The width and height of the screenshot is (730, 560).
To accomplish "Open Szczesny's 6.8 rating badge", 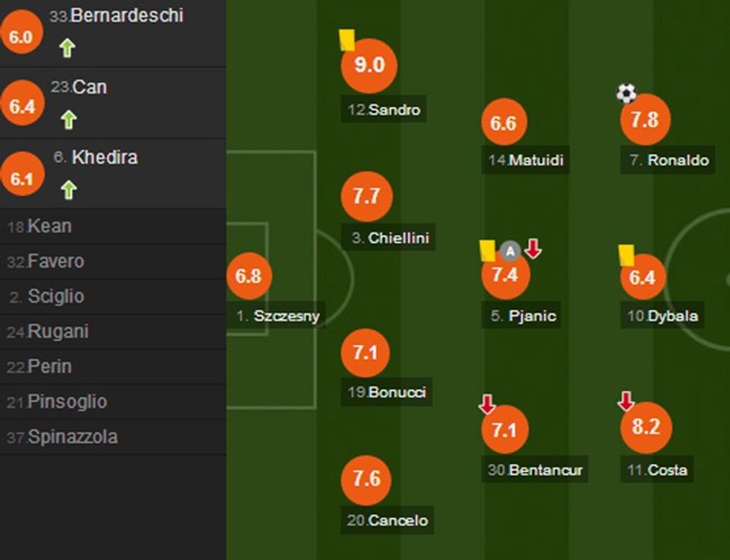I will click(249, 276).
